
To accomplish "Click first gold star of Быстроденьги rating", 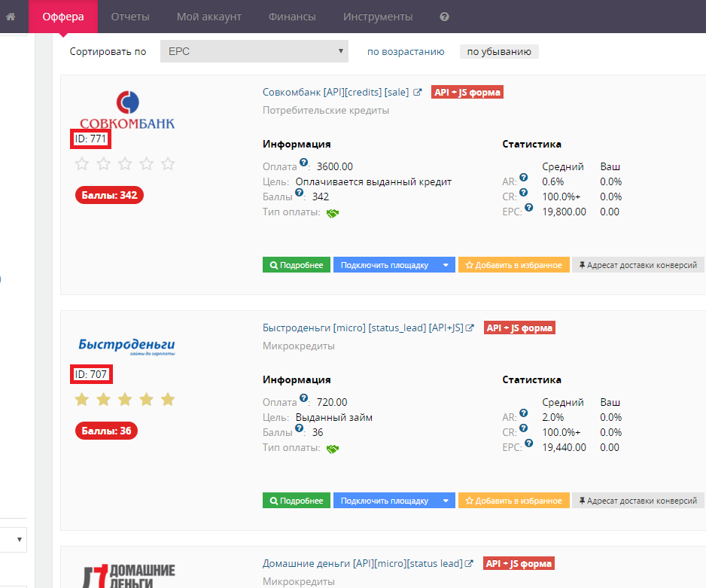I will [x=82, y=399].
